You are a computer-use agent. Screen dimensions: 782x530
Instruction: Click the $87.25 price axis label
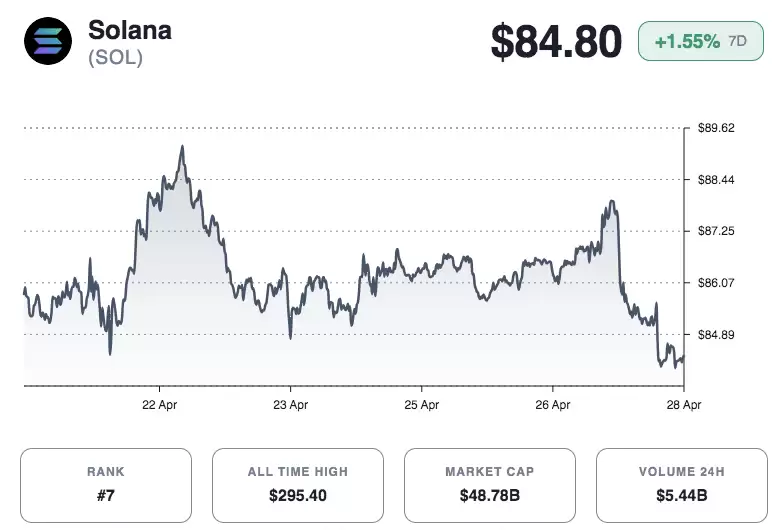(715, 231)
